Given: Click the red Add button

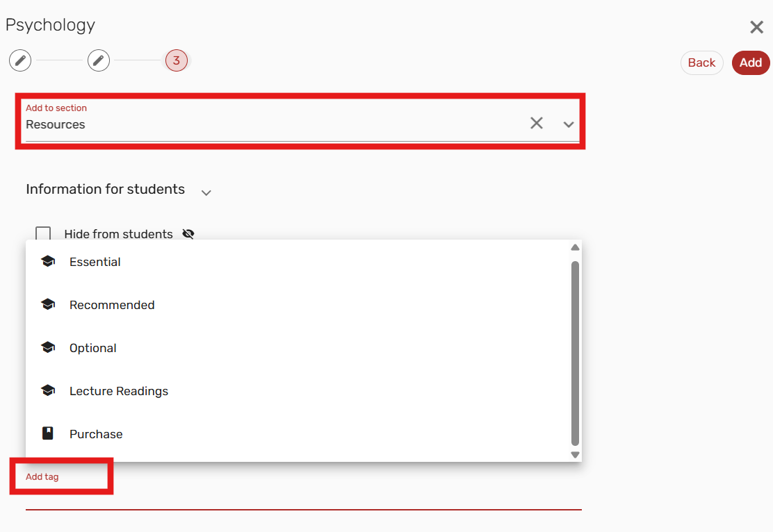Looking at the screenshot, I should click(x=750, y=63).
